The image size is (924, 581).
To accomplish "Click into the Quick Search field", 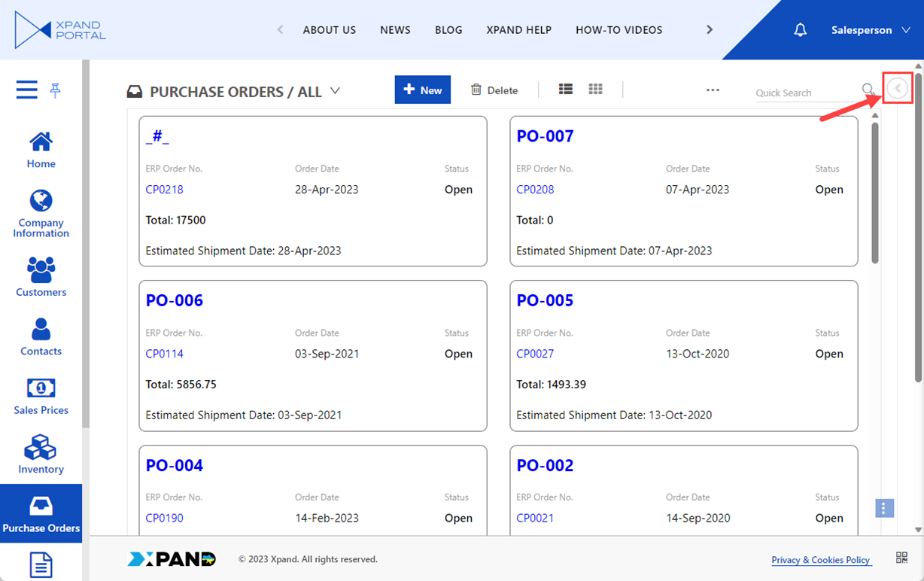I will point(806,93).
